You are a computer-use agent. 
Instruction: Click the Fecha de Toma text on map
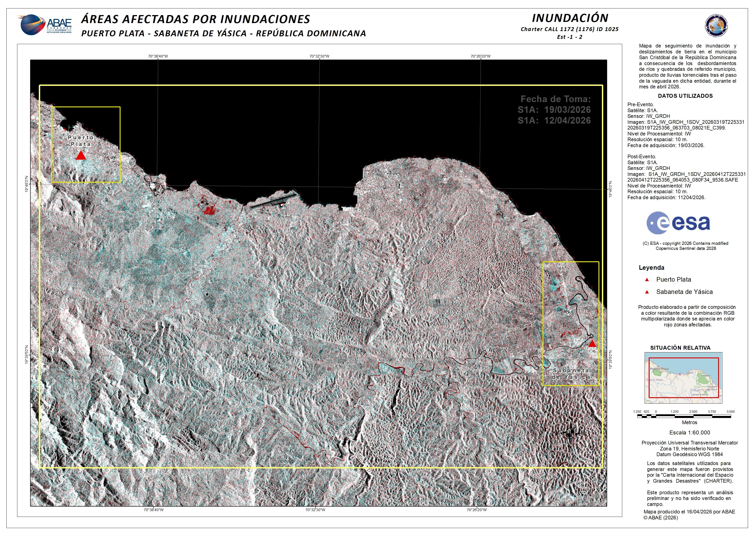tap(555, 99)
